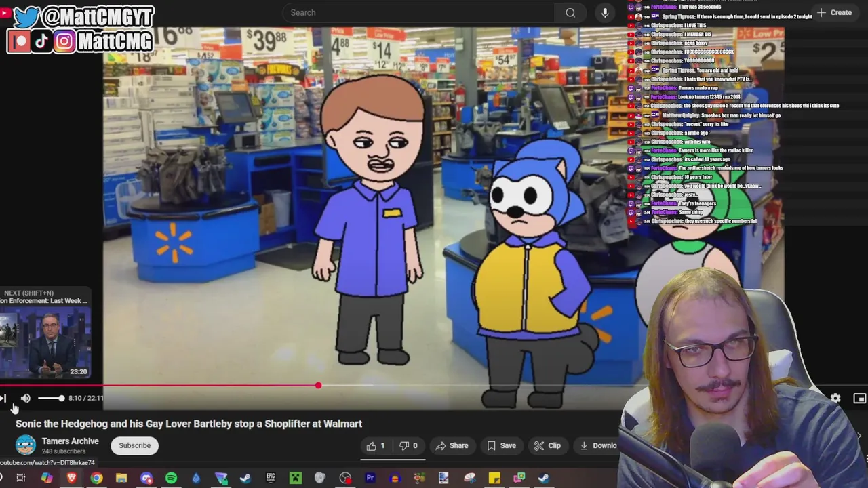The width and height of the screenshot is (868, 488).
Task: Dislike the video with the thumbs-down button
Action: click(x=409, y=445)
